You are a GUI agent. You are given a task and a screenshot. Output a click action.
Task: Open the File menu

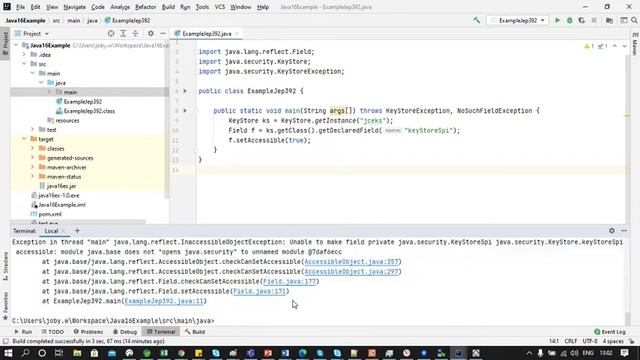[x=20, y=7]
